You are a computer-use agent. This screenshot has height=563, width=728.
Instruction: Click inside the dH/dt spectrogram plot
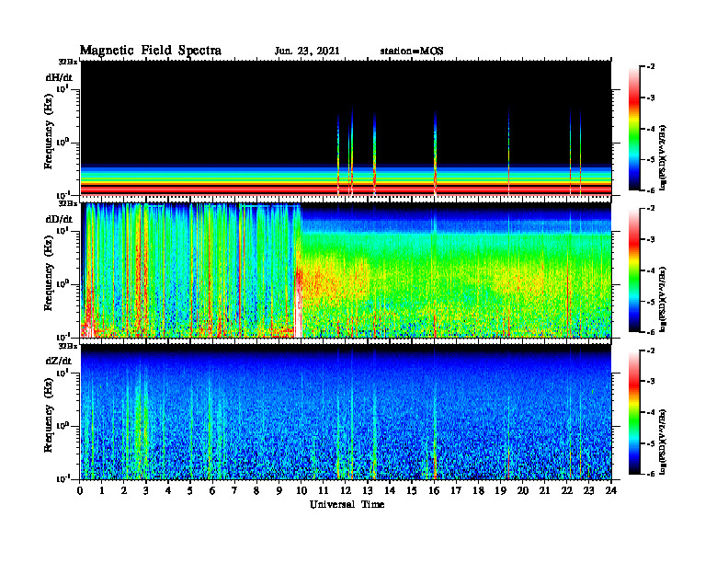pyautogui.click(x=346, y=128)
